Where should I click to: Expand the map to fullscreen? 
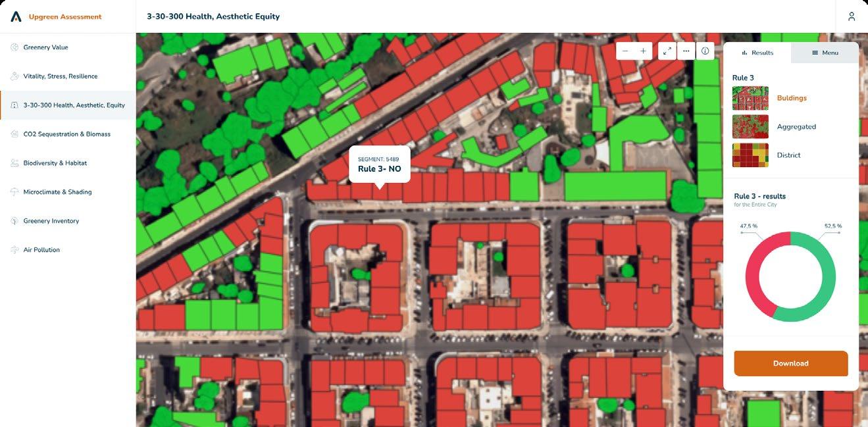pos(667,51)
